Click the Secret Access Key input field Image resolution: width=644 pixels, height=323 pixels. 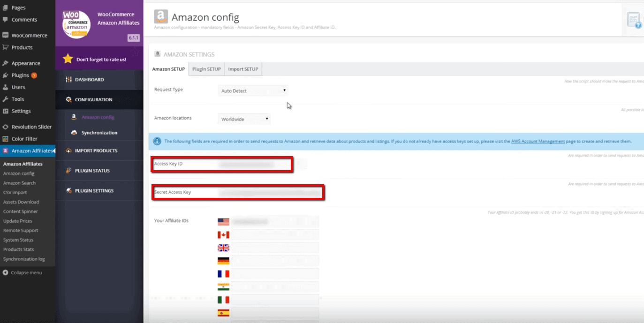tap(270, 193)
